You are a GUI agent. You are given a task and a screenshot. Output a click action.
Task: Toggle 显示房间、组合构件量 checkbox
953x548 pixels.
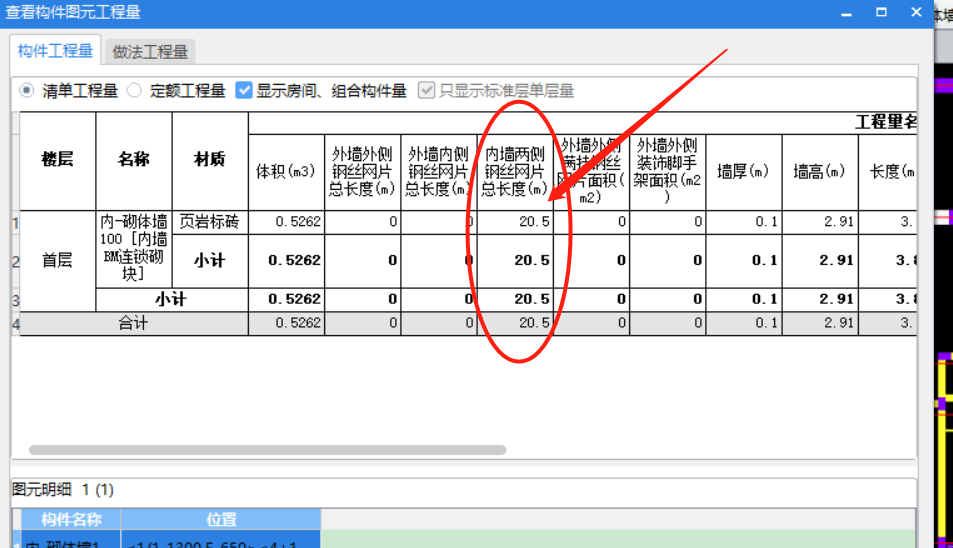[244, 91]
